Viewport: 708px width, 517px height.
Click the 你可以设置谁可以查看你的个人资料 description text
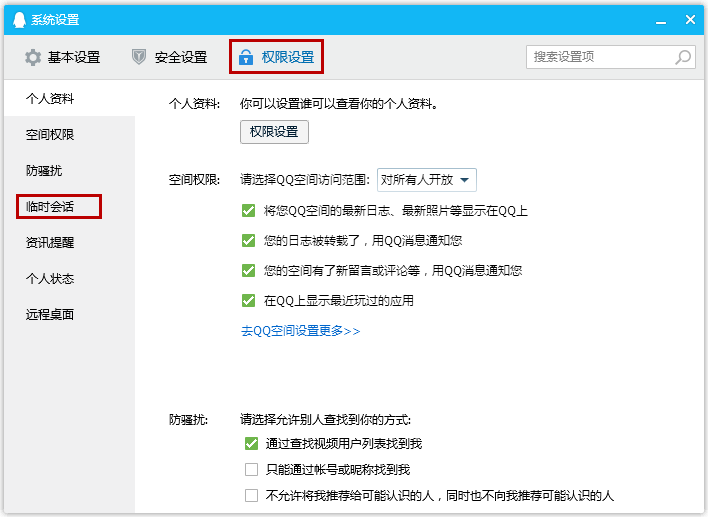[339, 104]
